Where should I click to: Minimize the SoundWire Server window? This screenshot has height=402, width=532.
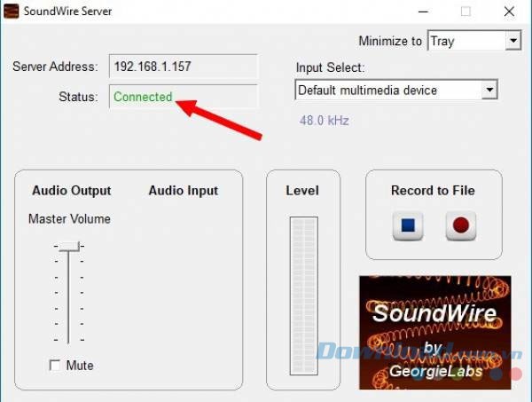pyautogui.click(x=423, y=12)
